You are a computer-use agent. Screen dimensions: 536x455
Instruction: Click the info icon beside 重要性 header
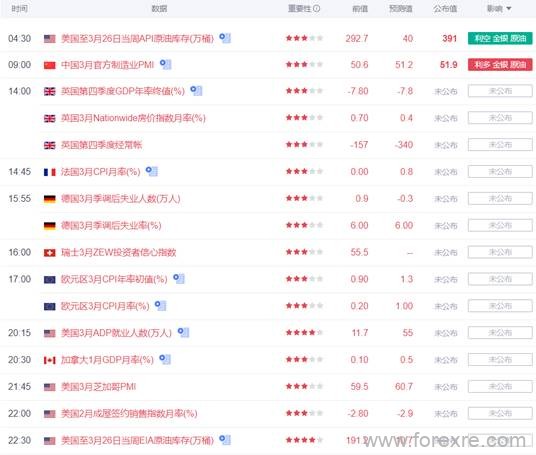click(x=317, y=9)
